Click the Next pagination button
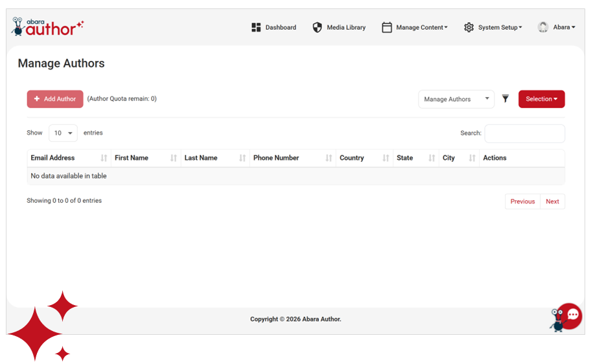The height and width of the screenshot is (364, 593). 552,201
